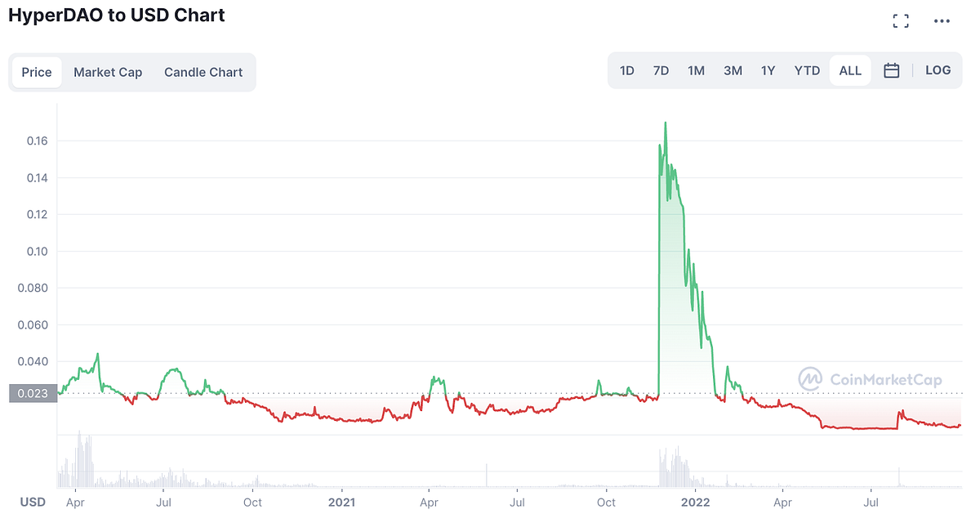Select the ALL time range

(850, 70)
